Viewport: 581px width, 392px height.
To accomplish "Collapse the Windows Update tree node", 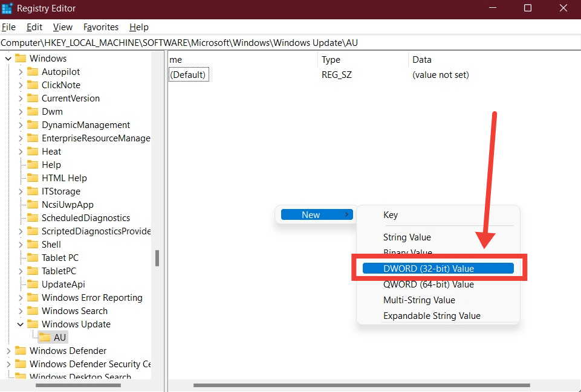I will [x=20, y=324].
